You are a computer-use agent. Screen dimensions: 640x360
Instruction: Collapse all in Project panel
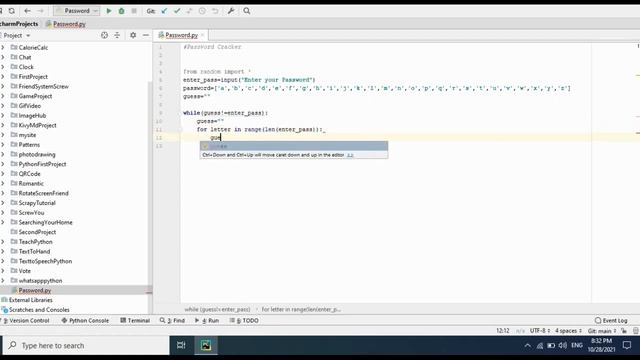coord(117,36)
